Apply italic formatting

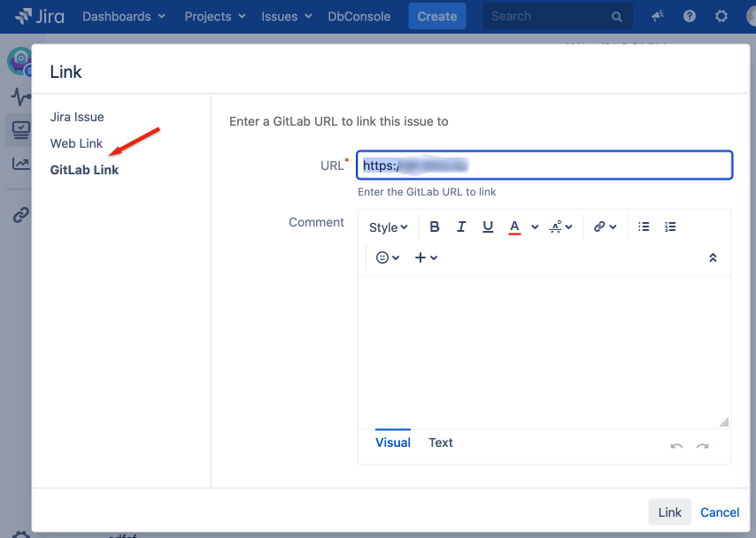point(460,227)
